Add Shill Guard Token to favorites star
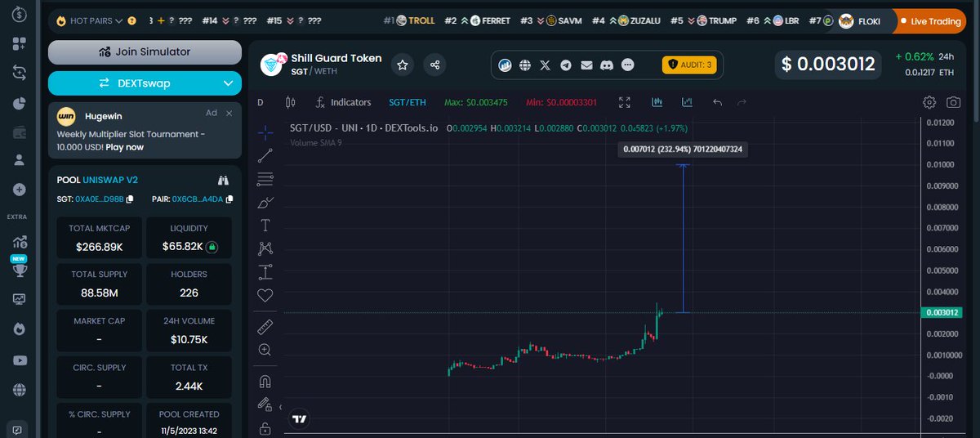The image size is (980, 438). point(402,65)
